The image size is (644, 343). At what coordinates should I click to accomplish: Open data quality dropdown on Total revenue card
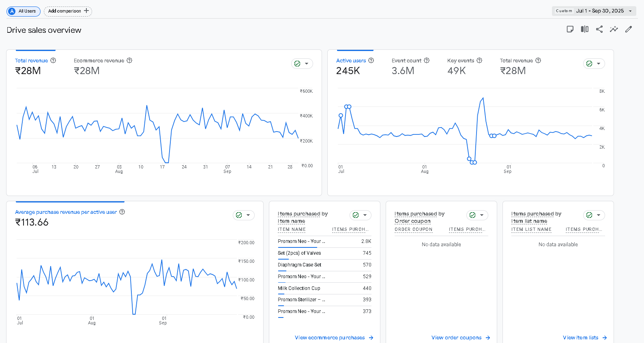[x=302, y=64]
